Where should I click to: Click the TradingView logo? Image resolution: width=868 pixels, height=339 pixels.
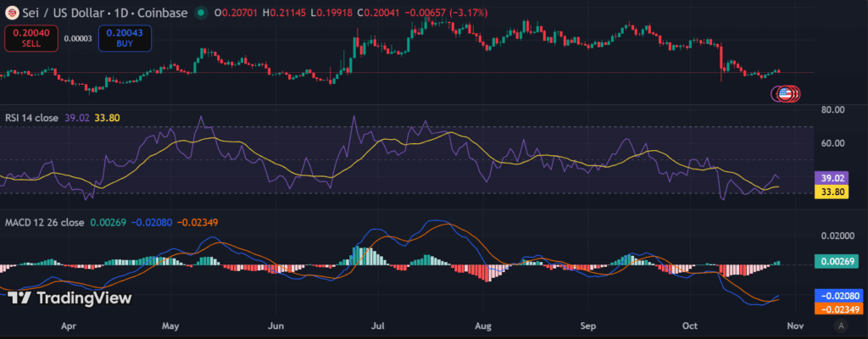pos(70,297)
